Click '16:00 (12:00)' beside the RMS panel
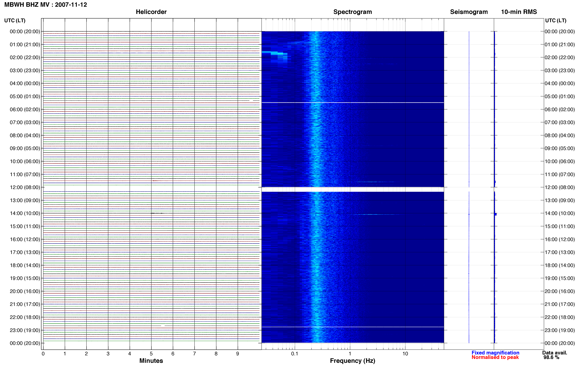Screen dimensions: 588x368 pos(560,239)
